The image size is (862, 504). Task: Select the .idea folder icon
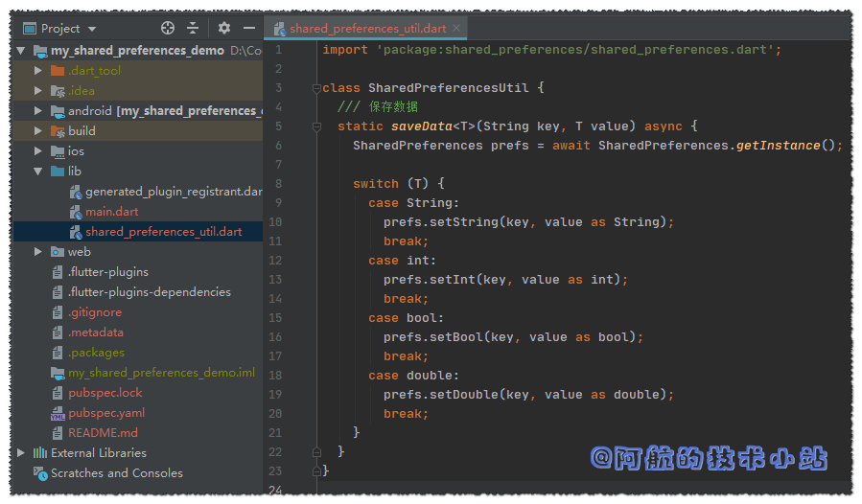(58, 91)
